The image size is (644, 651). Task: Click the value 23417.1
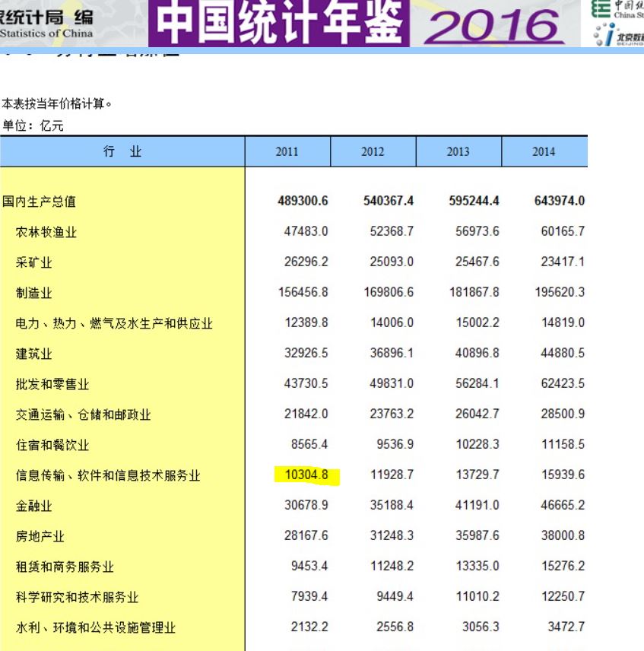coord(563,262)
